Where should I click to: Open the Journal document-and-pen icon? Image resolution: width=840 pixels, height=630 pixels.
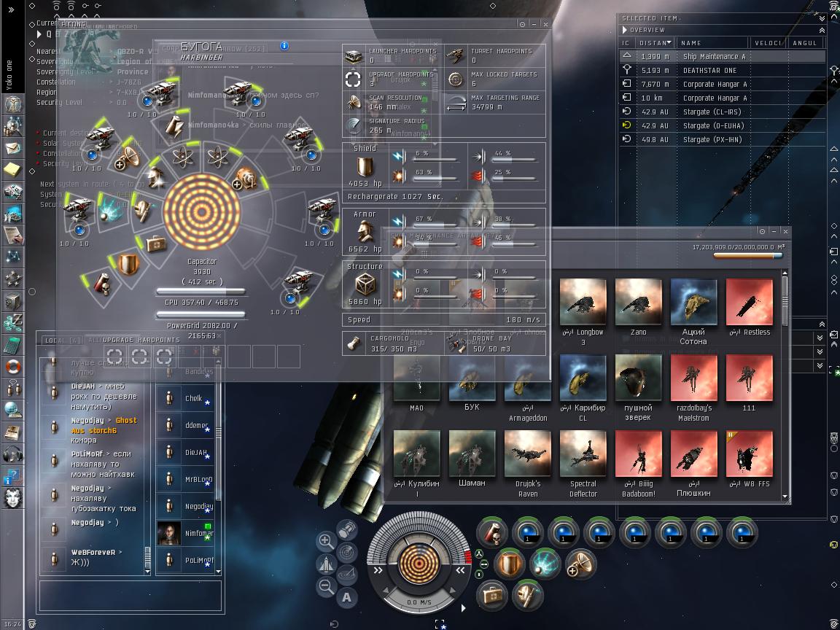pyautogui.click(x=12, y=235)
